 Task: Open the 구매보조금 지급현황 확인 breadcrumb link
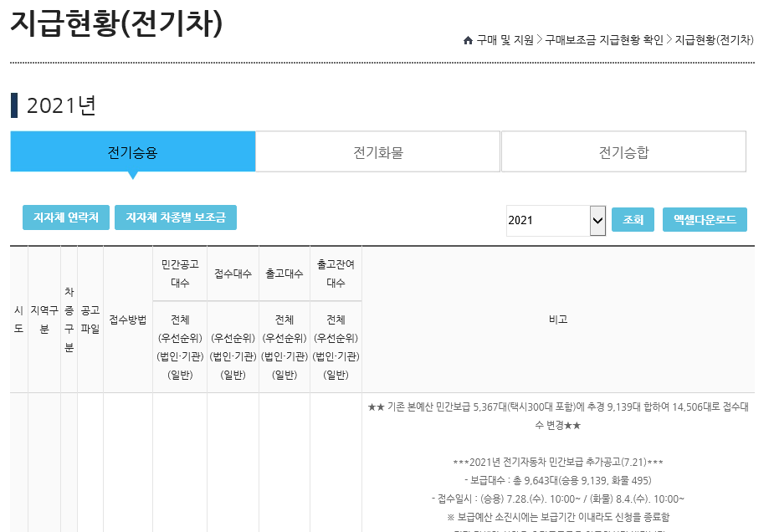[604, 40]
